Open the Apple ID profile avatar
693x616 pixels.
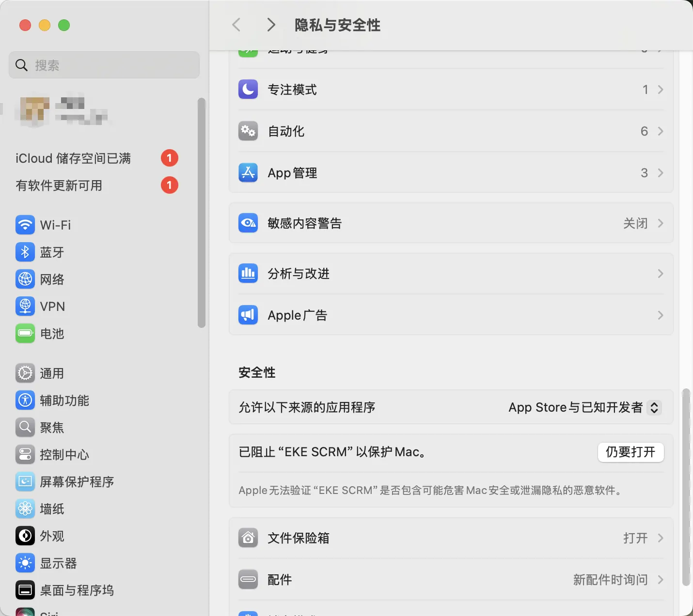pyautogui.click(x=34, y=110)
